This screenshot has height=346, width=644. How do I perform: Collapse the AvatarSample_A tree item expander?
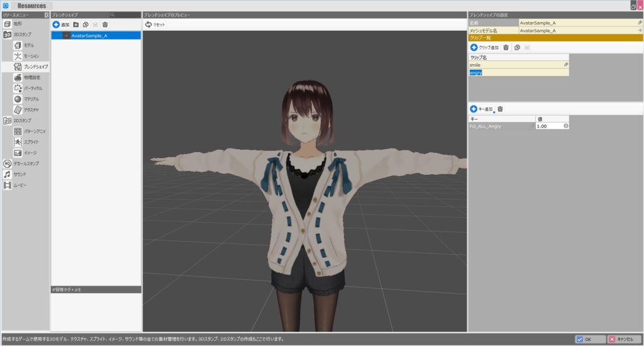66,36
